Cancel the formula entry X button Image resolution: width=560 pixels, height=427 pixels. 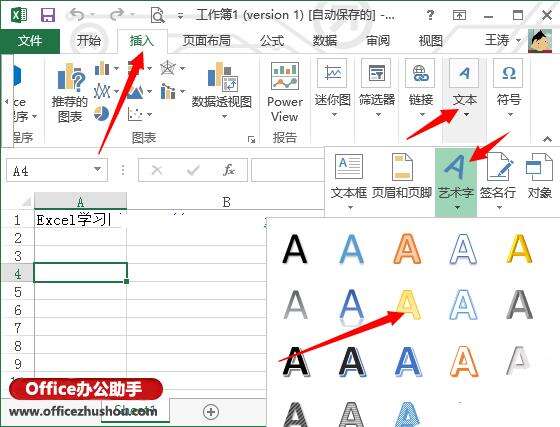(157, 170)
